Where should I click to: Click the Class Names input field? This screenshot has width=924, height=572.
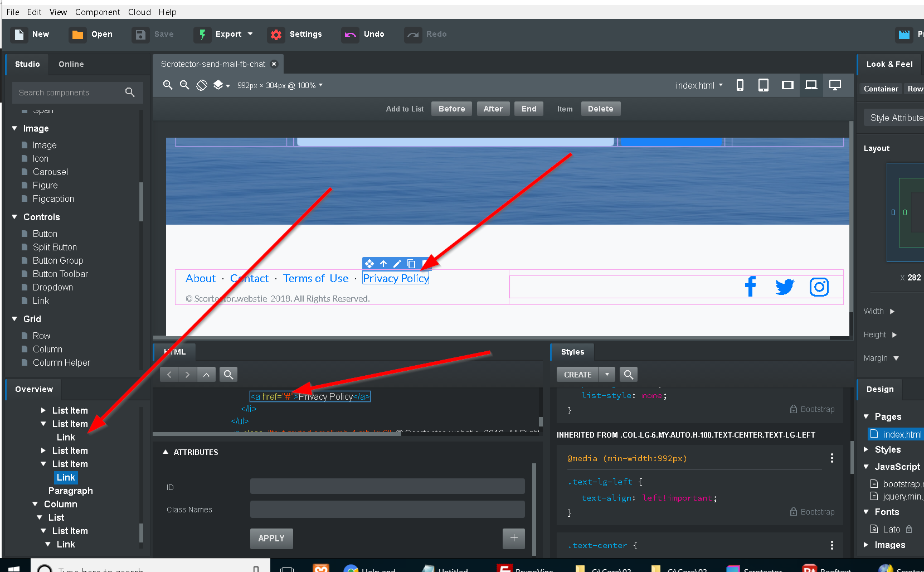(387, 509)
